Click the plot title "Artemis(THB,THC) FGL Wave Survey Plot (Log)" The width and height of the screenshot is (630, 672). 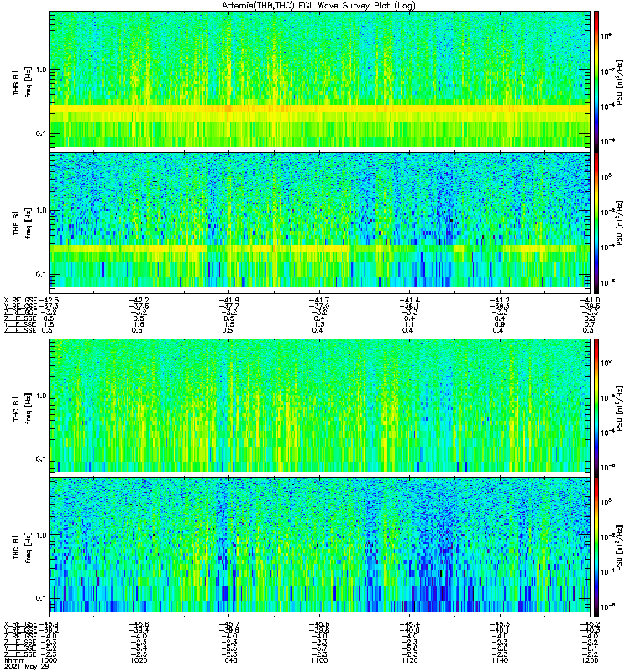coord(318,6)
